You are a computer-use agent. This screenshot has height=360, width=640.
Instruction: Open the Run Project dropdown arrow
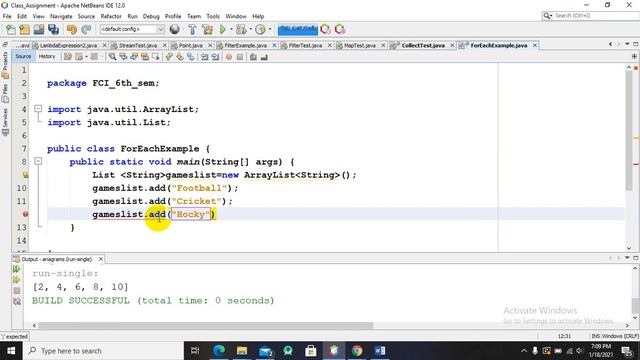pyautogui.click(x=231, y=29)
